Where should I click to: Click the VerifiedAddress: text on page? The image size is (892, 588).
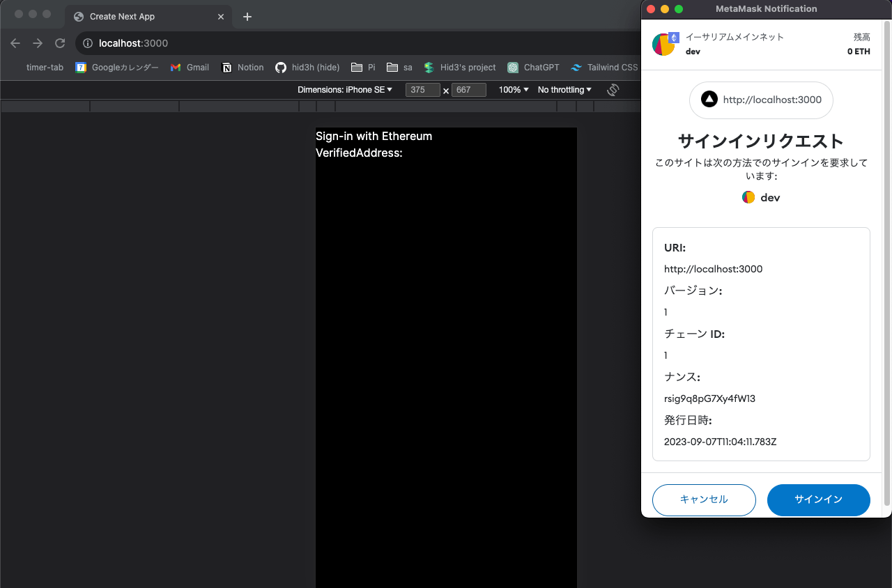tap(359, 153)
